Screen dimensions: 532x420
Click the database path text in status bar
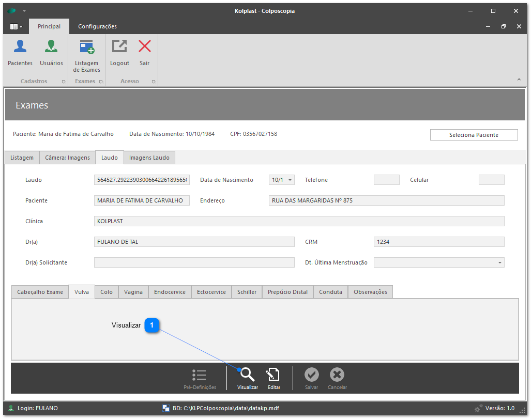click(x=226, y=409)
